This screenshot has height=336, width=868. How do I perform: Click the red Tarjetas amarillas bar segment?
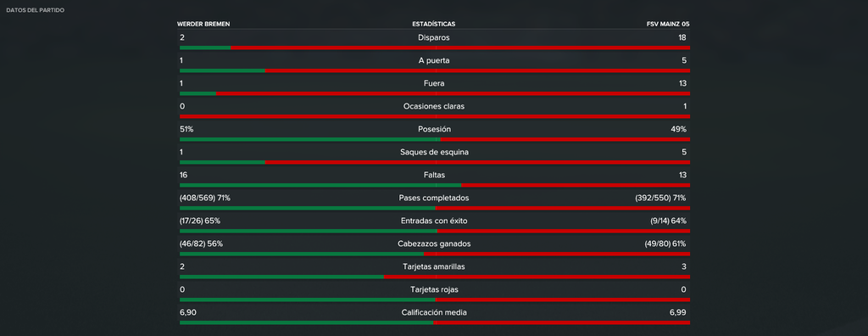[x=537, y=277]
